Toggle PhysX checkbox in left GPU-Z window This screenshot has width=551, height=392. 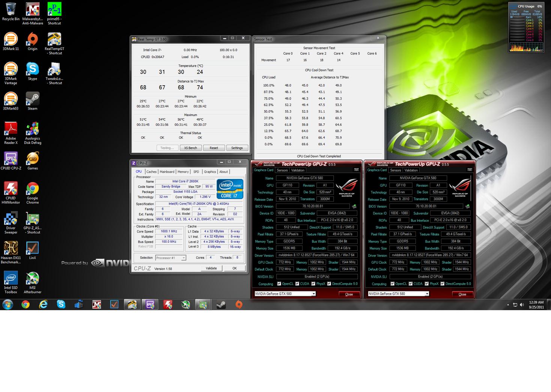pos(313,283)
